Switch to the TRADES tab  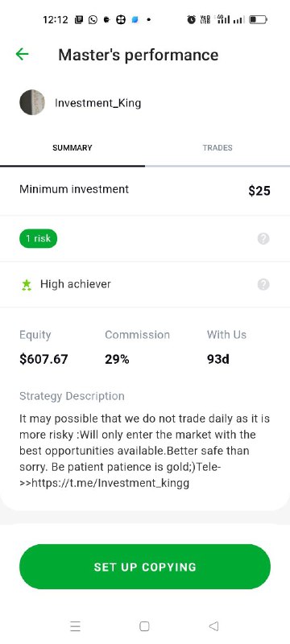point(217,148)
